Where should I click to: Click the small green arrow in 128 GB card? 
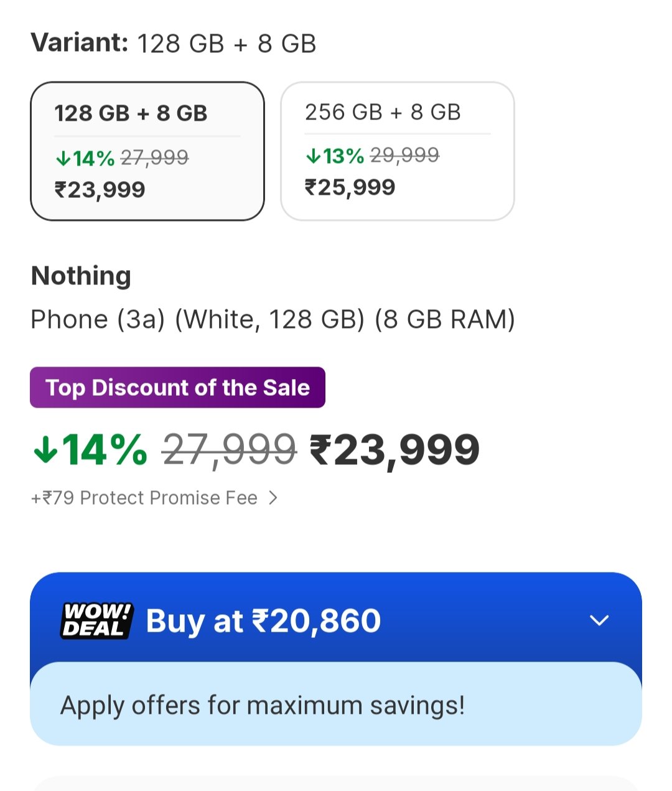point(63,159)
